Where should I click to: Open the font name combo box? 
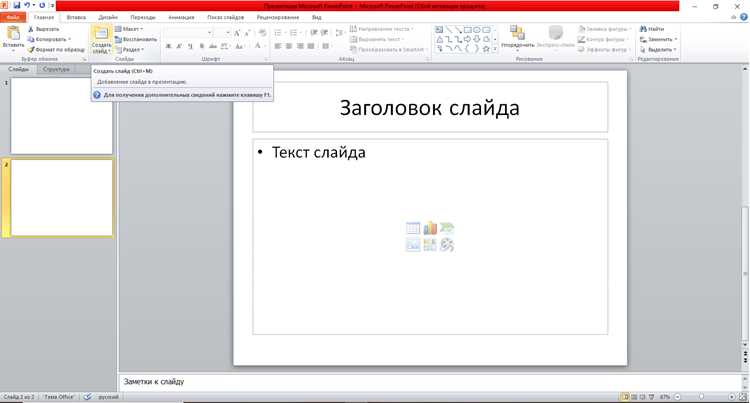[188, 33]
